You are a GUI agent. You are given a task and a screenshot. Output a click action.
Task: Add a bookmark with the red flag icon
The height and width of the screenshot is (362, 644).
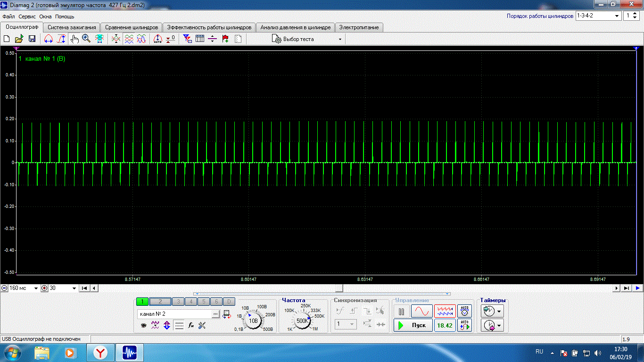[225, 39]
